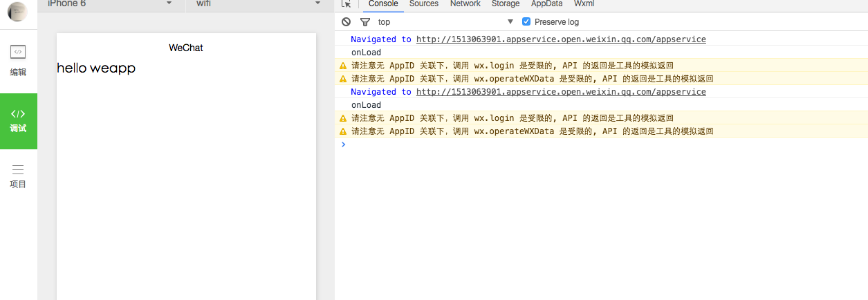Image resolution: width=868 pixels, height=300 pixels.
Task: Switch to the 调试 debug view
Action: tap(18, 120)
